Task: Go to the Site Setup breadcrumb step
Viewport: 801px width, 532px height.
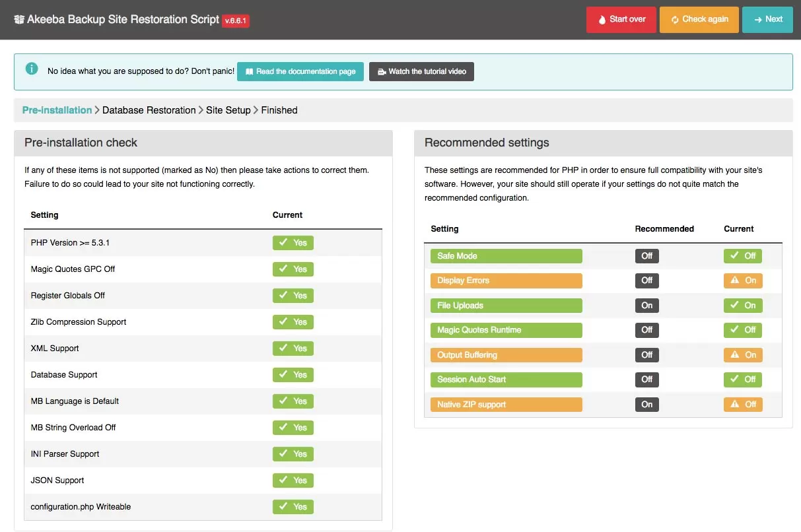Action: (228, 110)
